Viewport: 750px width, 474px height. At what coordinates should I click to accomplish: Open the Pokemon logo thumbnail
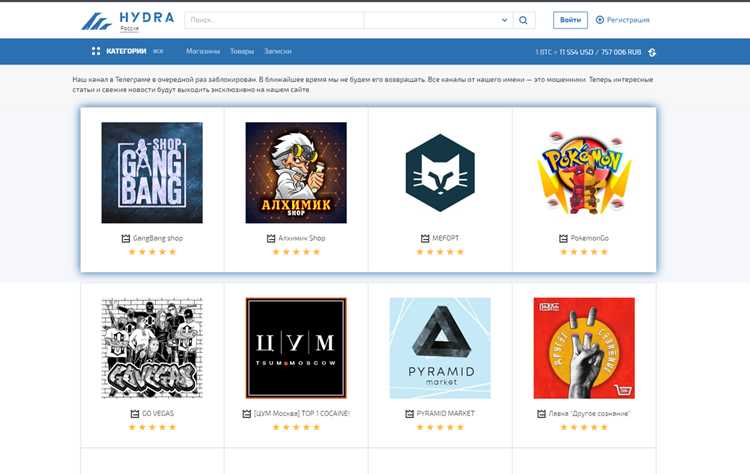[584, 173]
